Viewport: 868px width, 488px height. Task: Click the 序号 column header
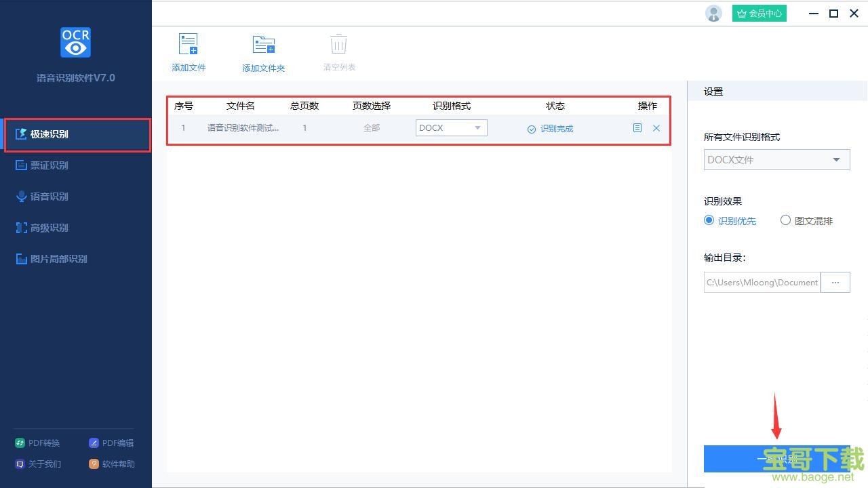click(x=184, y=106)
